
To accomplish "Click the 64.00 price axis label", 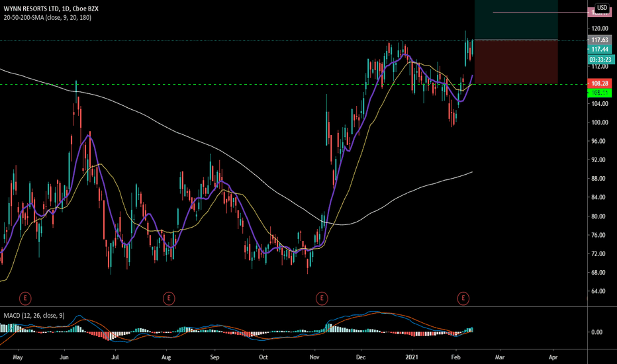I will [600, 291].
